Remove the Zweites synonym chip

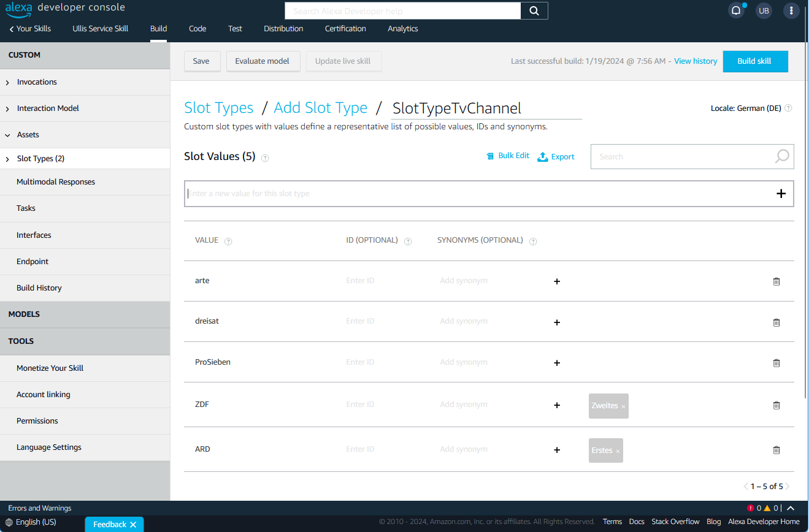623,406
